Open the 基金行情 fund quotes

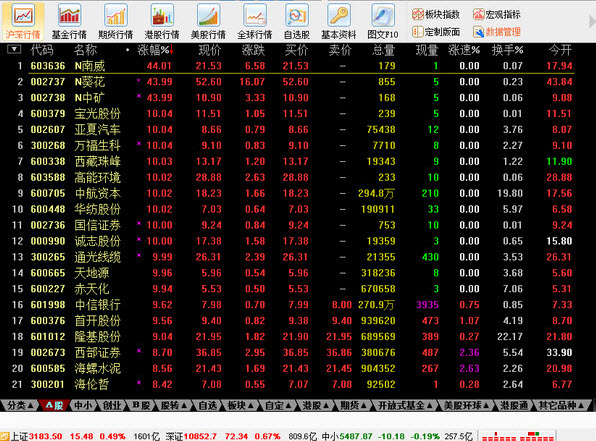coord(69,21)
